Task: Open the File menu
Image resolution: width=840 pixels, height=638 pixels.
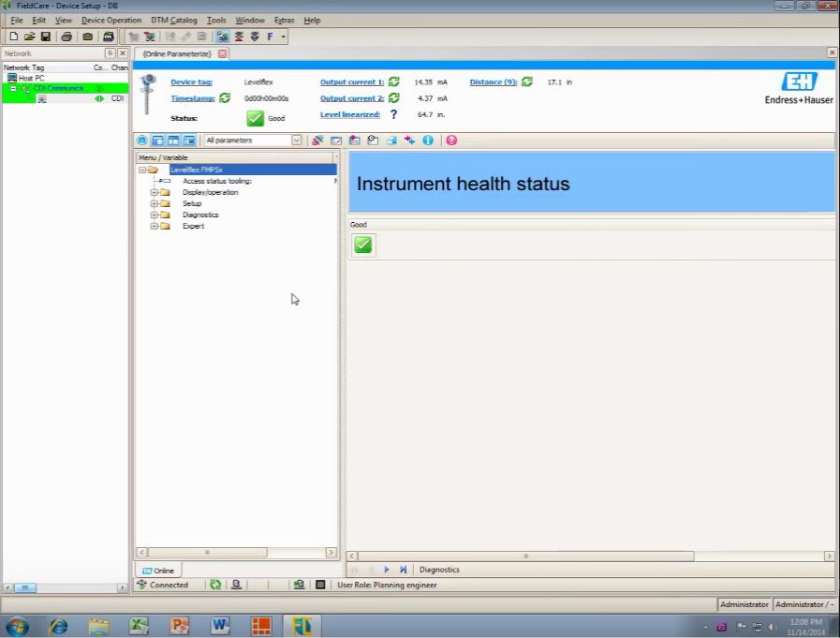Action: click(17, 20)
